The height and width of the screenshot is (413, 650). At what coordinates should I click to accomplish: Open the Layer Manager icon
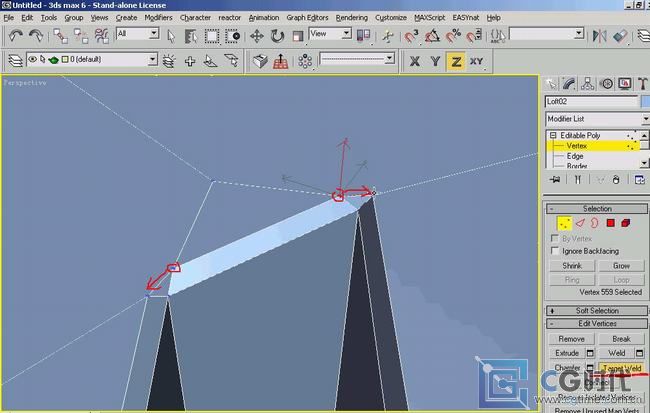[15, 61]
